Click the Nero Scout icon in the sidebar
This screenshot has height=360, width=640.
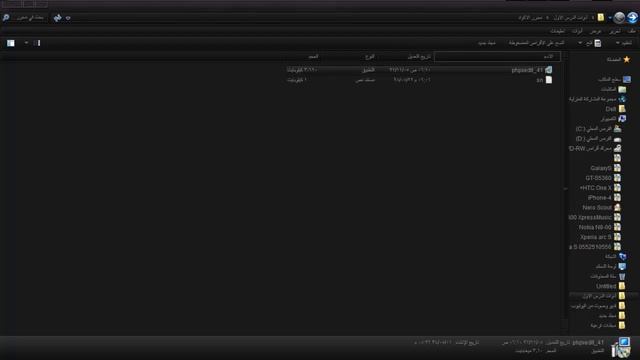(618, 208)
